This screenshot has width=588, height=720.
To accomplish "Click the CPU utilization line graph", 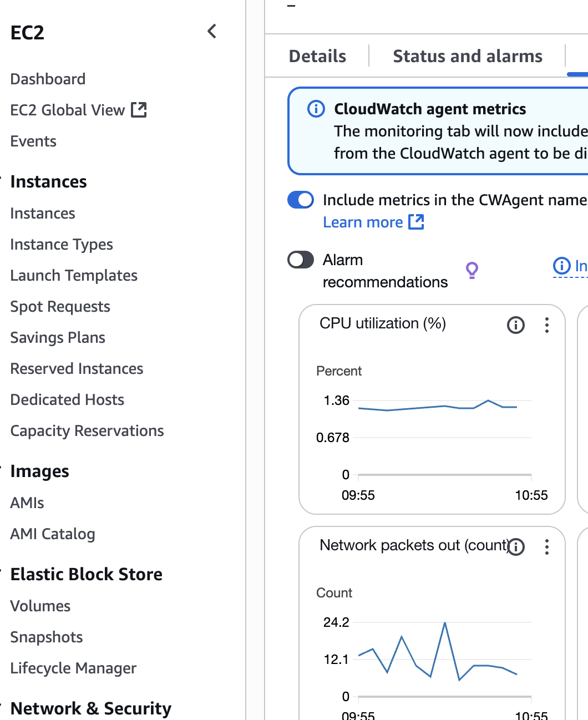I will [438, 407].
